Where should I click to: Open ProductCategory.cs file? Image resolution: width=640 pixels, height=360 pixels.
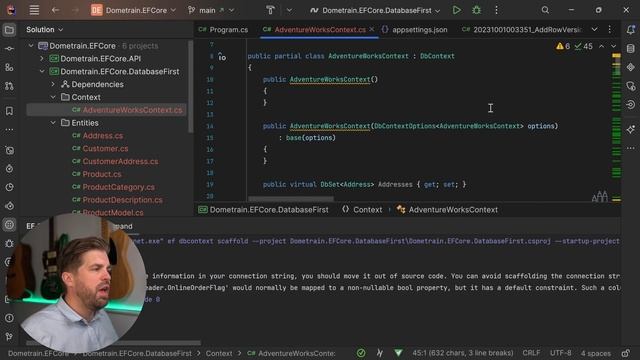pyautogui.click(x=118, y=187)
